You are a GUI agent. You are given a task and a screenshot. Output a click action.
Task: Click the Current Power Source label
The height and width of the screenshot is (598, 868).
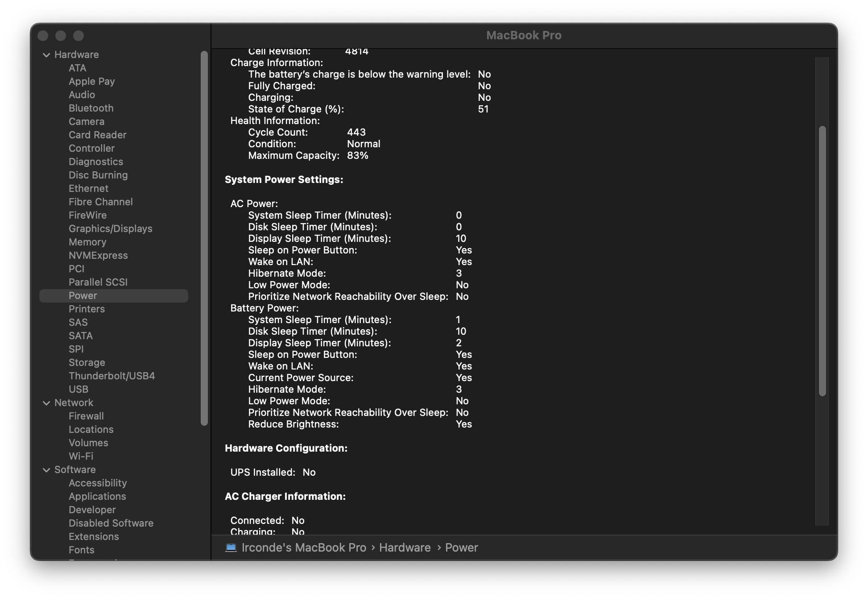click(x=301, y=378)
